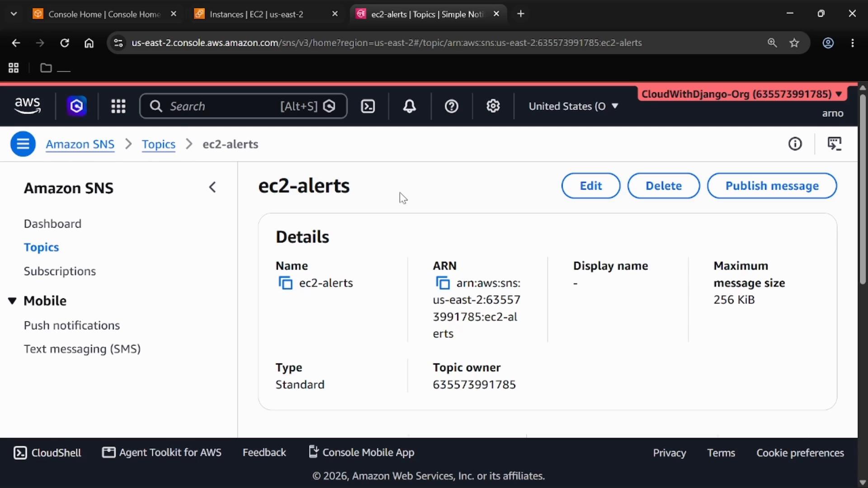Image resolution: width=868 pixels, height=488 pixels.
Task: Open Topics in the SNS sidebar
Action: pos(41,247)
